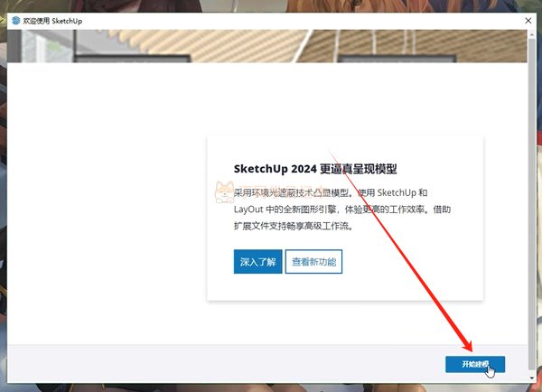The image size is (542, 392).
Task: Select the SketchUp 2024 更逼真呈现模型 heading
Action: tap(315, 169)
